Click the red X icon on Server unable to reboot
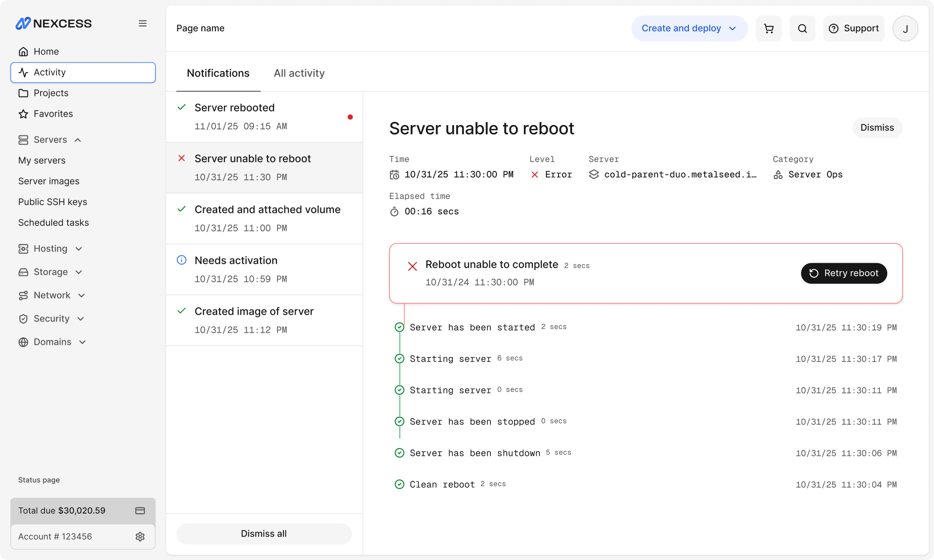The width and height of the screenshot is (934, 560). 182,158
